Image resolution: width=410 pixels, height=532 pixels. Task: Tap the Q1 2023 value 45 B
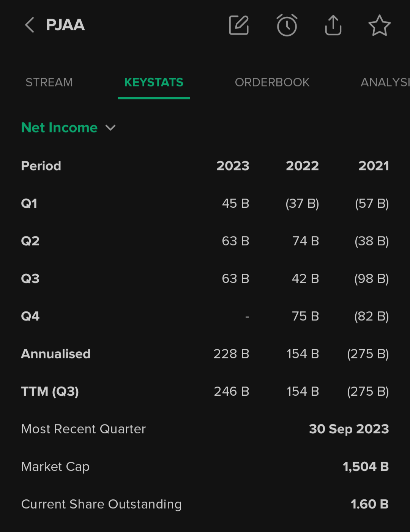(235, 204)
